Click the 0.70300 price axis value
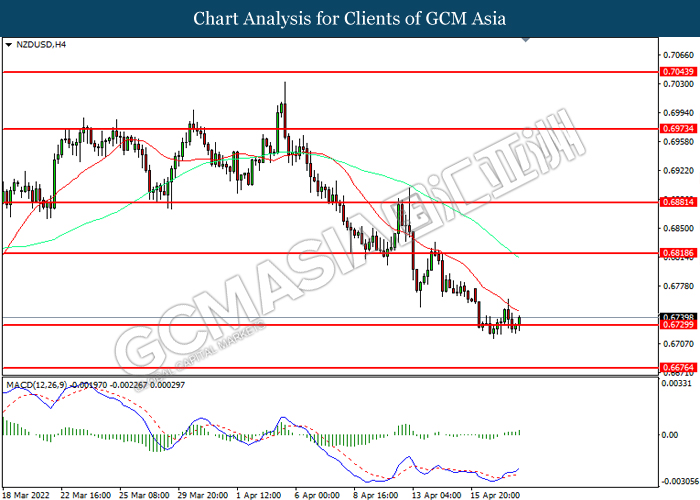 (x=679, y=84)
